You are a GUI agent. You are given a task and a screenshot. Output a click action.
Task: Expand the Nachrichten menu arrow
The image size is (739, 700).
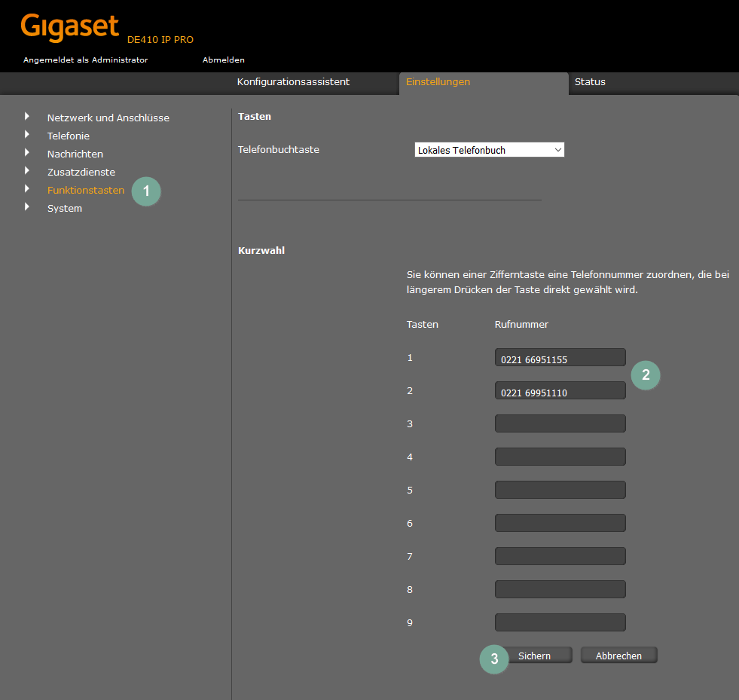(x=27, y=153)
